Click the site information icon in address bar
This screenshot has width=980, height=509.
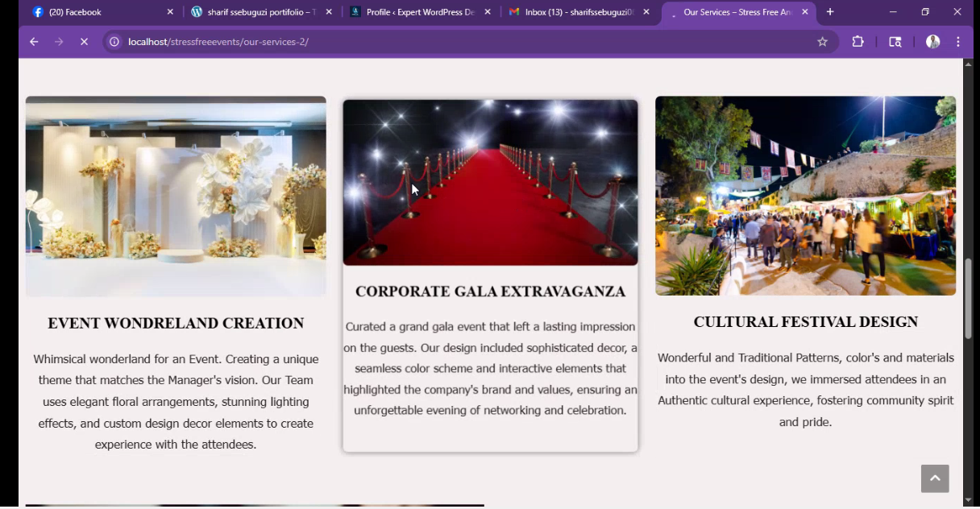[114, 42]
